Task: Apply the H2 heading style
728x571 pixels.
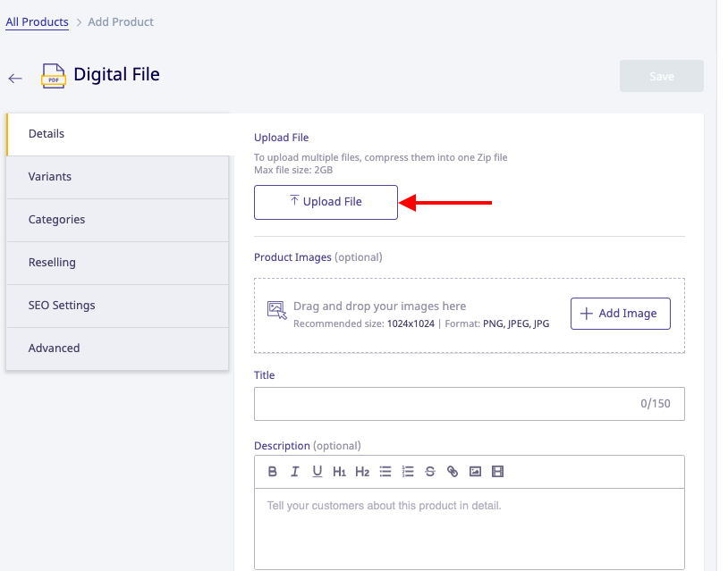Action: pyautogui.click(x=362, y=471)
